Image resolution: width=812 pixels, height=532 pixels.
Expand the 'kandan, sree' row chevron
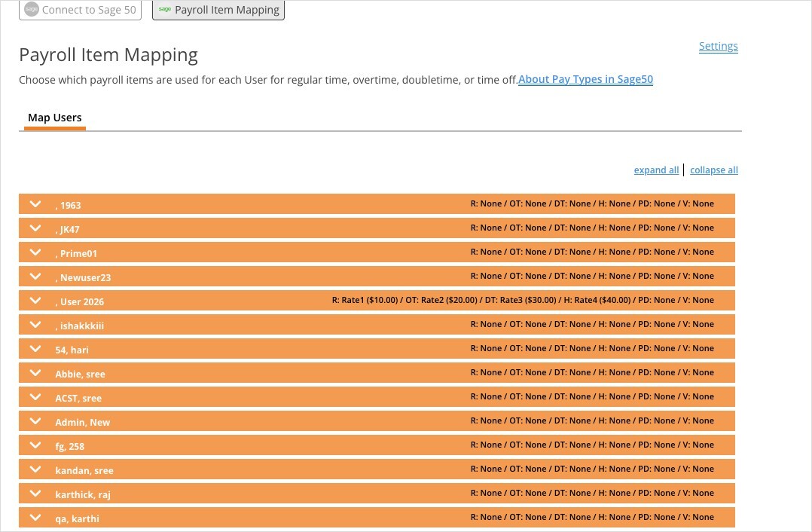coord(35,469)
